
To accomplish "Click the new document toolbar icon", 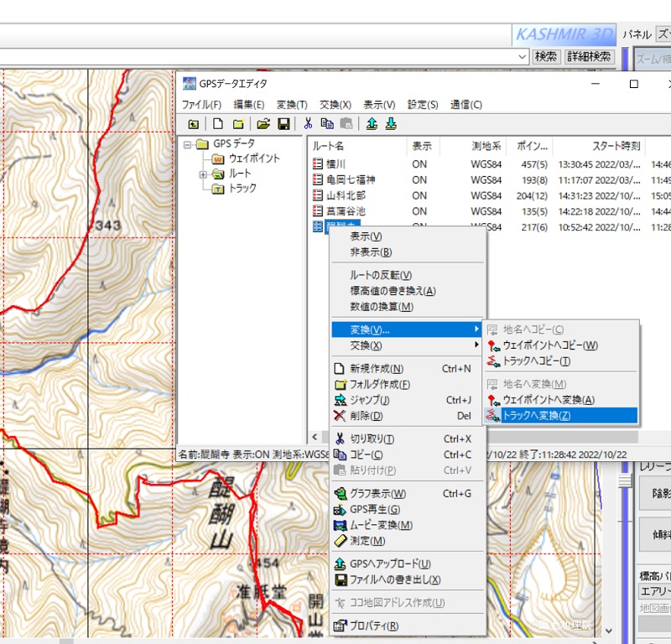I will 218,124.
